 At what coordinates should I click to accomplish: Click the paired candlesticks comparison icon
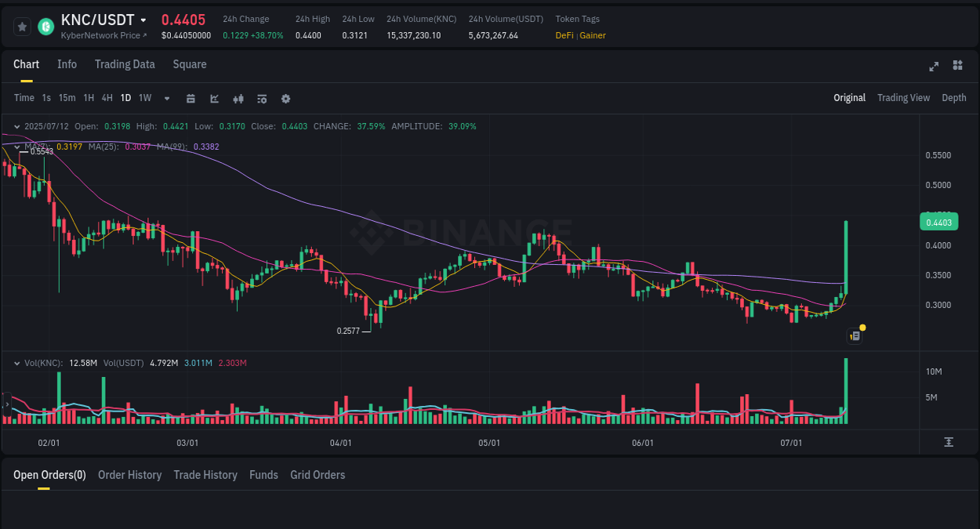238,98
